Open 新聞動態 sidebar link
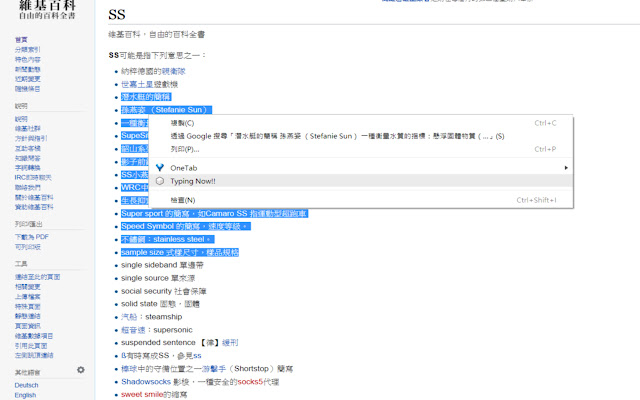This screenshot has width=640, height=400. (27, 69)
